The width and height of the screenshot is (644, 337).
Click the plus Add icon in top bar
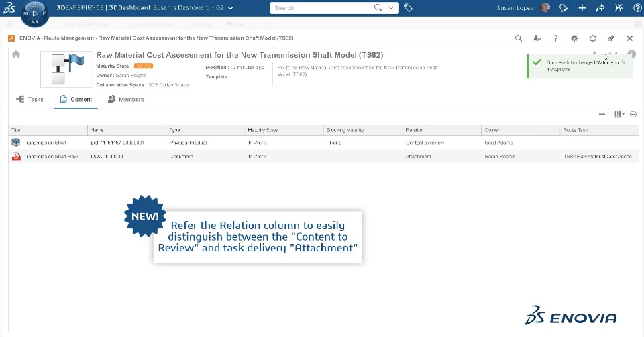pos(582,8)
